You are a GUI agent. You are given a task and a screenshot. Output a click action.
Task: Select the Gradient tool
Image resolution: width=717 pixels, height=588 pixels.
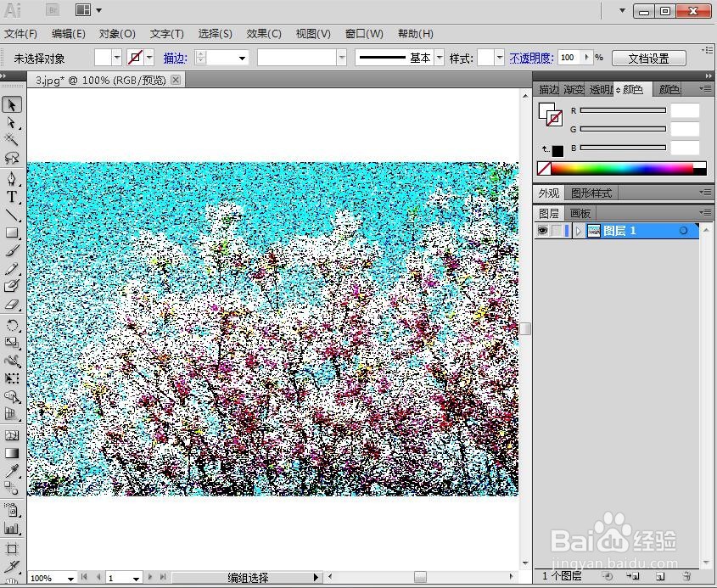click(11, 452)
